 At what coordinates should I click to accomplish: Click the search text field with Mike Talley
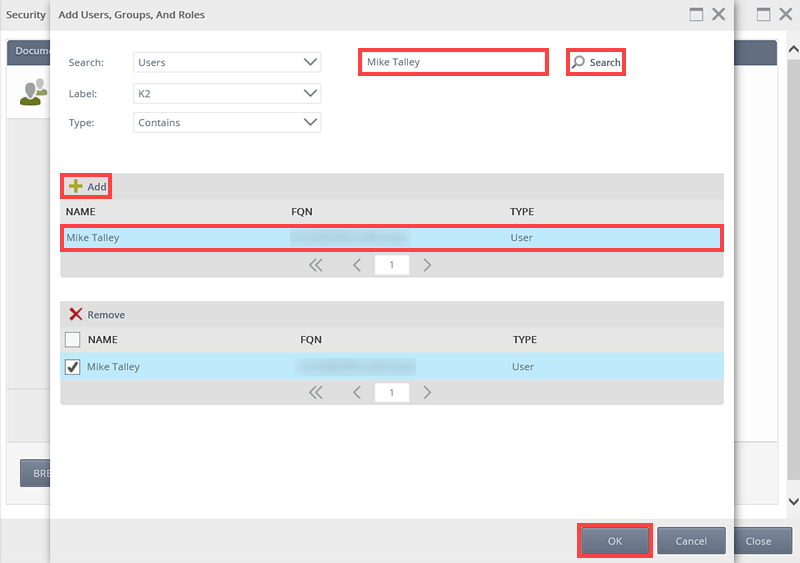452,62
